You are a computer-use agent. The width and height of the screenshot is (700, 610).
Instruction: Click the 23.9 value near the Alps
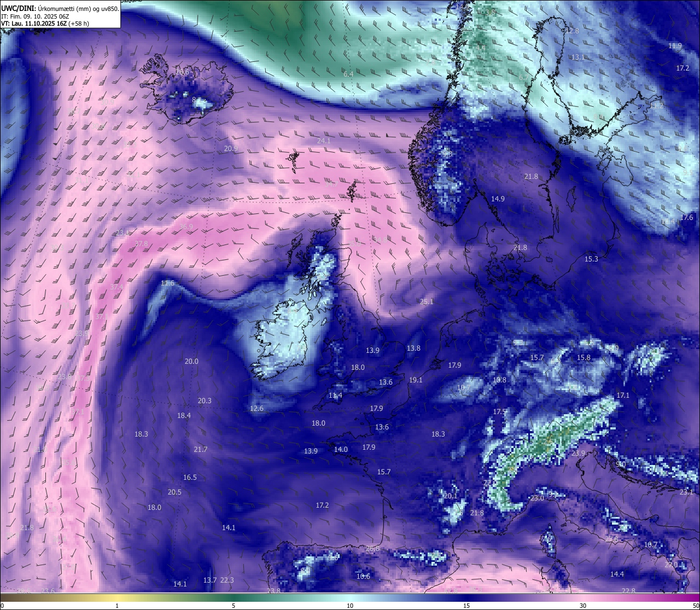click(578, 453)
